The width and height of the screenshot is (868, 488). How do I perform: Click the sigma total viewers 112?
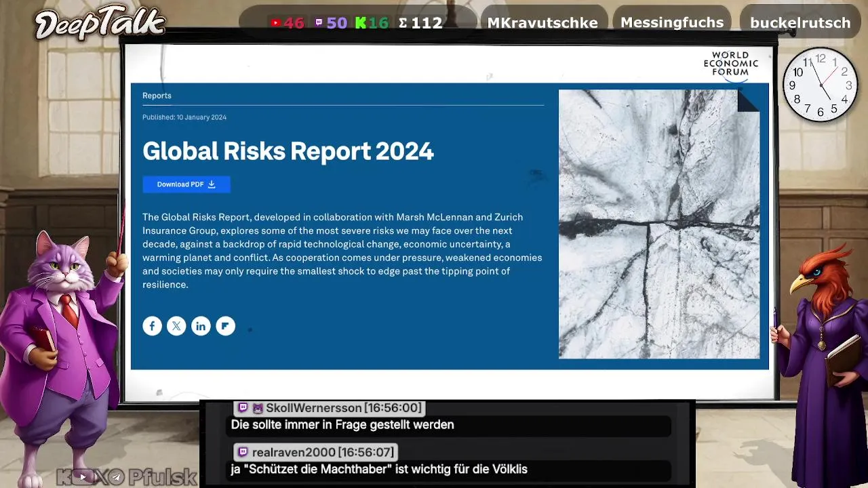[420, 23]
